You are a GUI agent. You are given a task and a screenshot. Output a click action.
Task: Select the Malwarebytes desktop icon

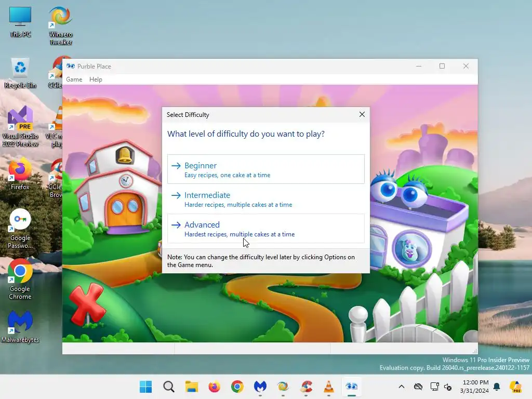point(20,327)
